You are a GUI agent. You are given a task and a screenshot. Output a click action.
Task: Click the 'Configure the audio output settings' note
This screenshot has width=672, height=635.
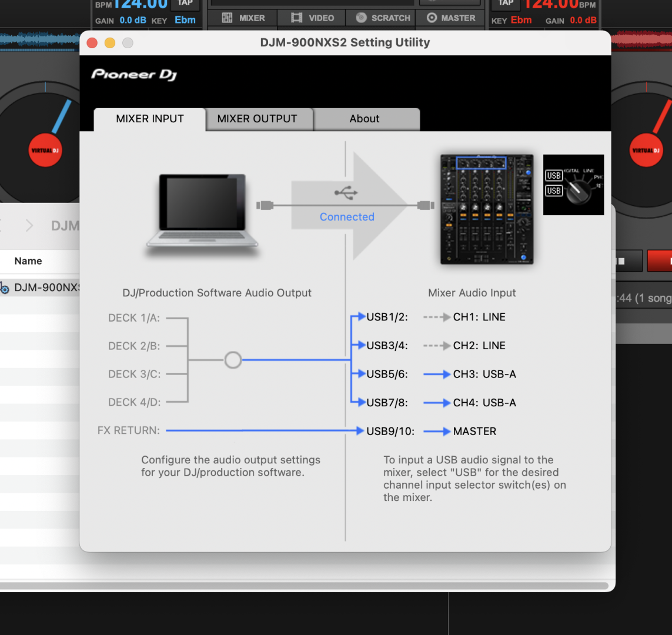230,466
